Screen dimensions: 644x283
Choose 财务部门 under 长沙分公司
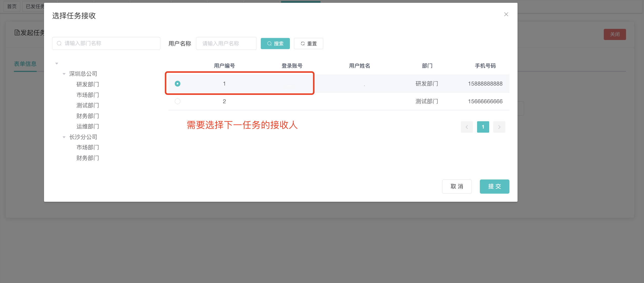coord(88,158)
